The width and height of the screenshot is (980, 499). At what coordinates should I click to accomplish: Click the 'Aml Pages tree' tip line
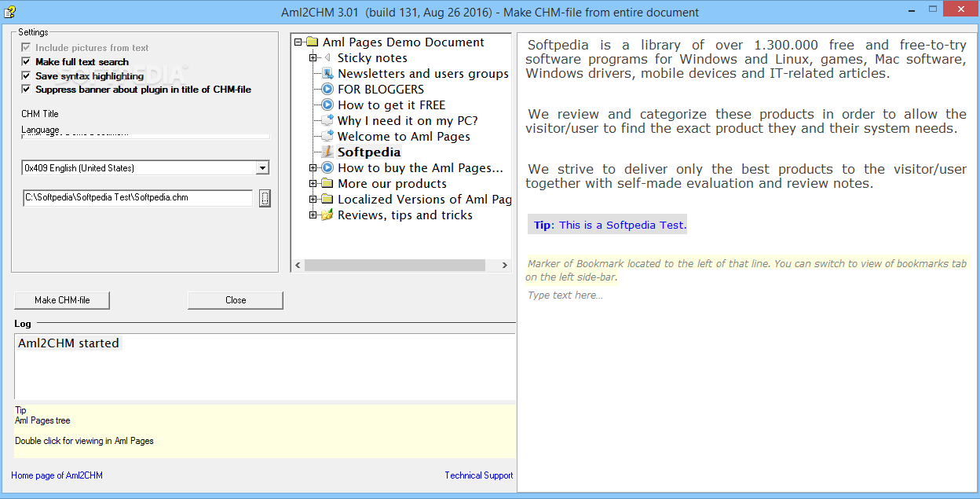[x=42, y=420]
